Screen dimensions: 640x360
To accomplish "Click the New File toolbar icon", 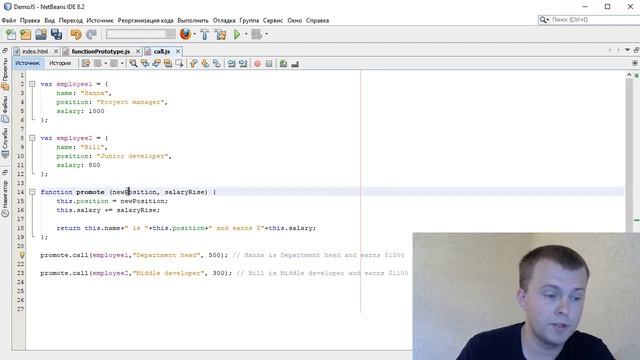I will [x=10, y=34].
